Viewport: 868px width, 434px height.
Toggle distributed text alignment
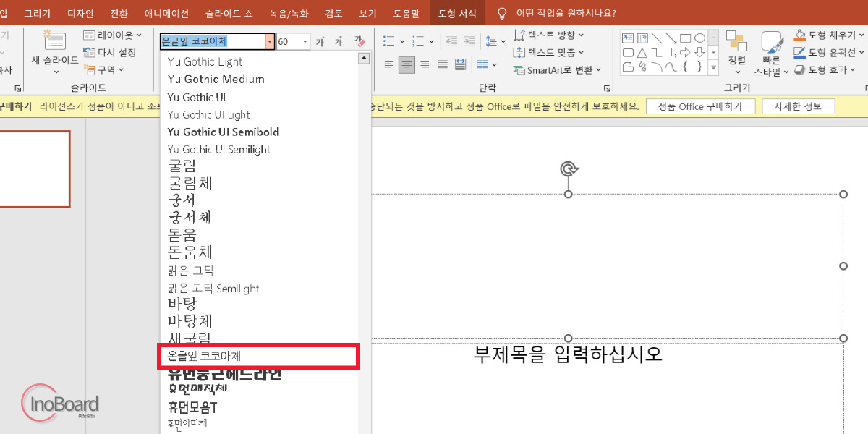point(460,64)
